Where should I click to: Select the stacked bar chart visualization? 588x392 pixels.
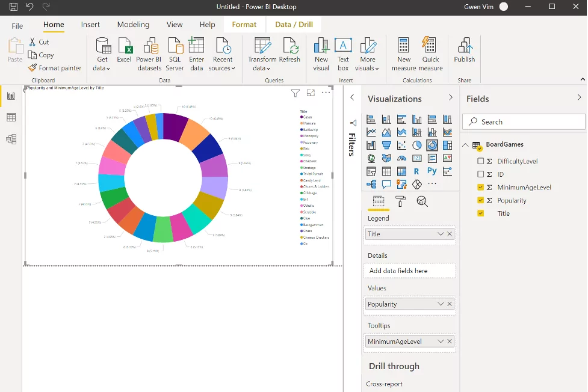point(371,119)
